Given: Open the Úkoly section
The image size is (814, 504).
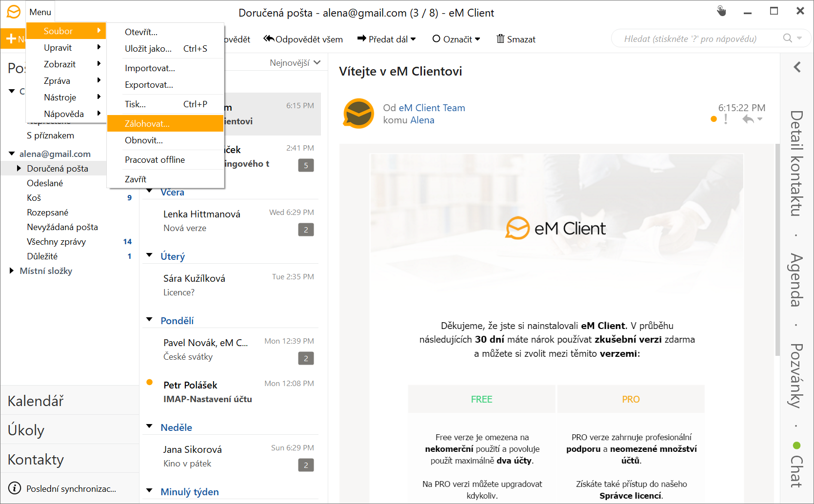Looking at the screenshot, I should (x=70, y=429).
